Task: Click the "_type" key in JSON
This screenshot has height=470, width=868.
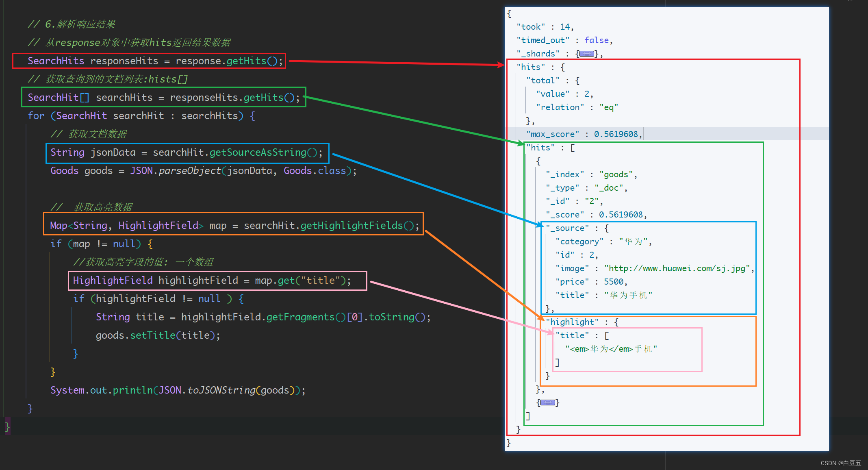Action: (x=562, y=188)
